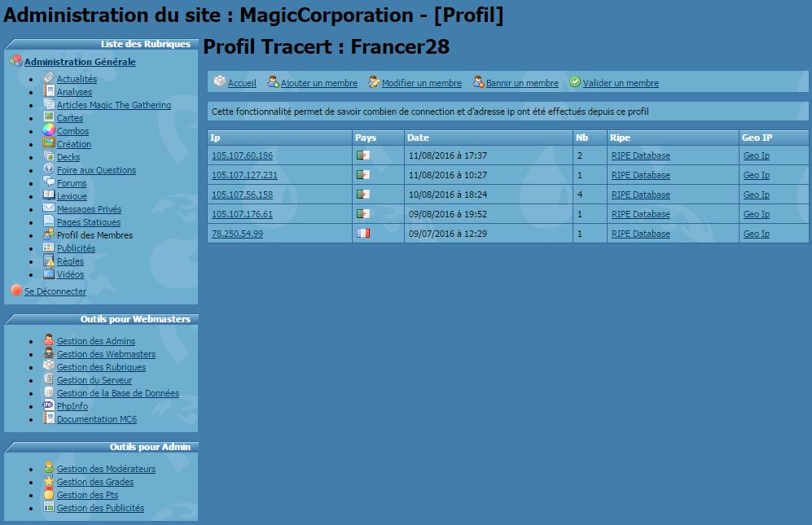The height and width of the screenshot is (525, 812).
Task: Open Gestion des Webmasters link
Action: pos(106,354)
